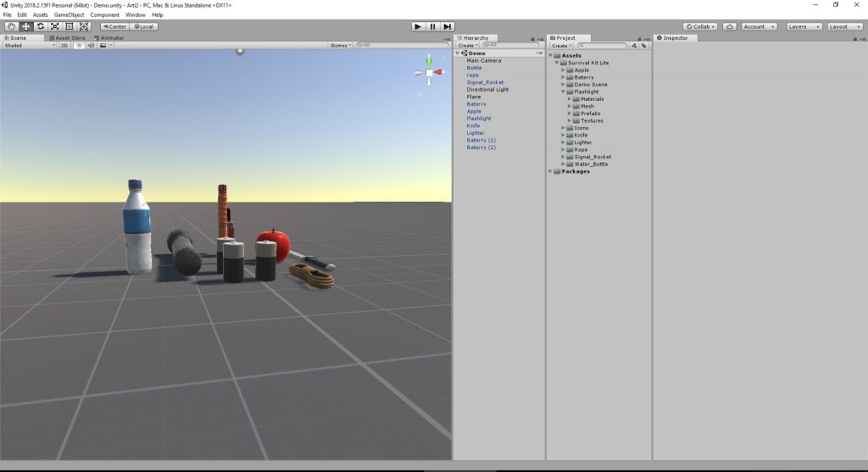Click the Play button
Viewport: 868px width, 472px height.
[418, 26]
